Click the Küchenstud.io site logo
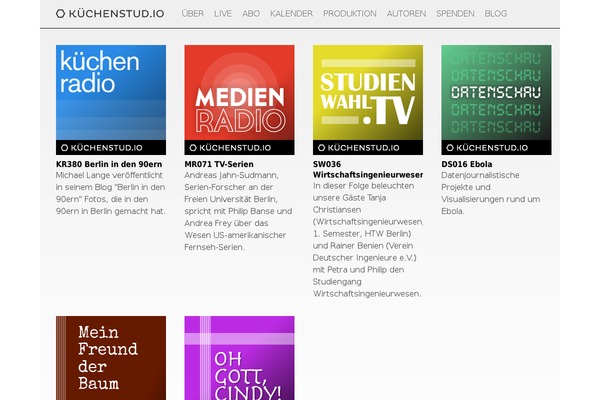The height and width of the screenshot is (400, 600). [110, 14]
